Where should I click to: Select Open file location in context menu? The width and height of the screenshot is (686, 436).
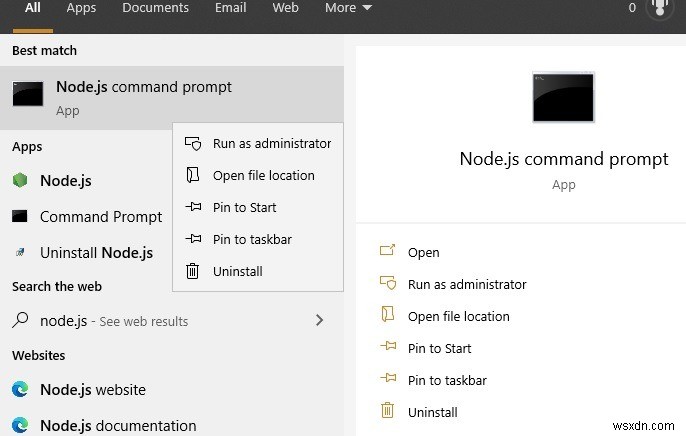tap(263, 175)
